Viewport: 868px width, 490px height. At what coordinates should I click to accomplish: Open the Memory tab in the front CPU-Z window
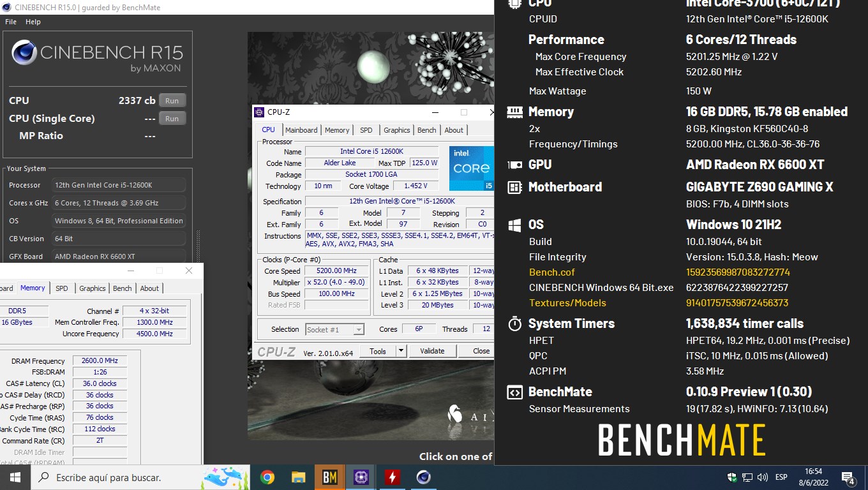[x=337, y=130]
